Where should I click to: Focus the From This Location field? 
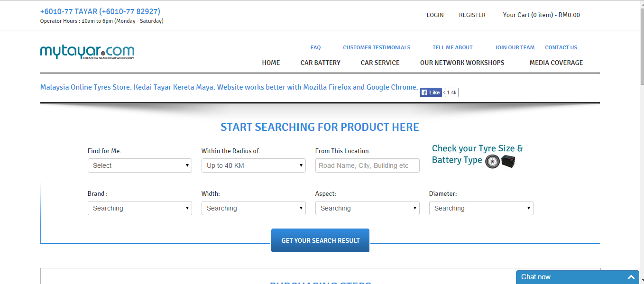pyautogui.click(x=368, y=165)
